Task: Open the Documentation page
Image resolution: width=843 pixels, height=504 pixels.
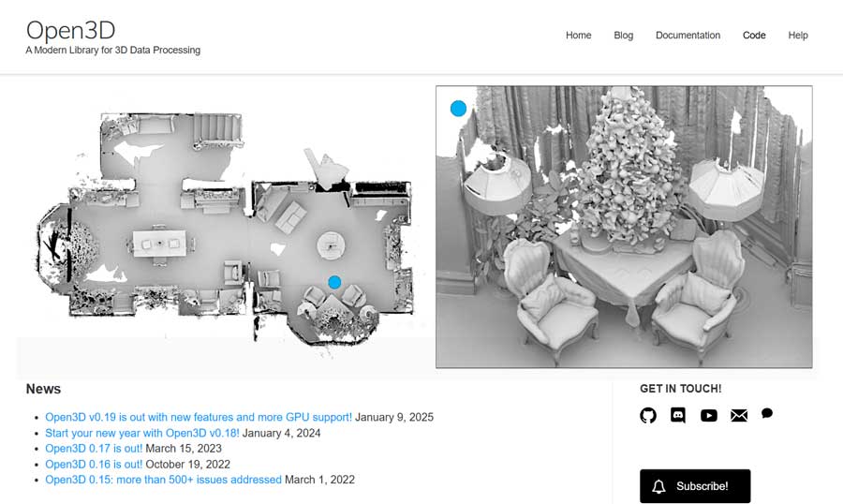Action: point(688,36)
